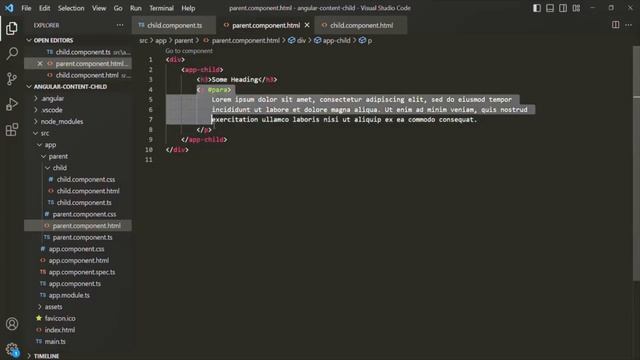Open editor More Actions ellipsis
The height and width of the screenshot is (360, 640).
click(629, 25)
